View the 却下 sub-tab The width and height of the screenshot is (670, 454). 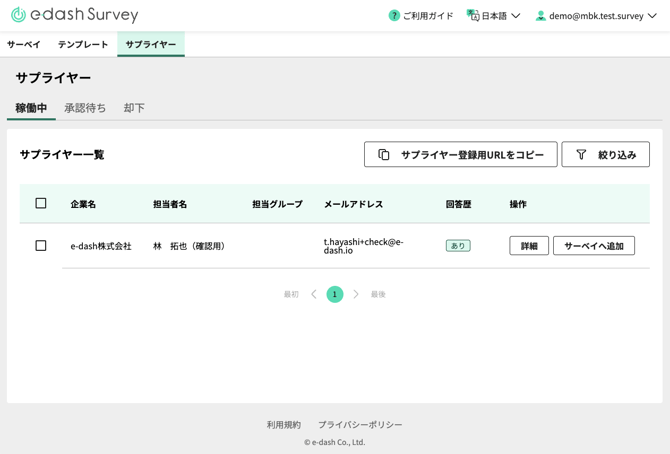coord(134,108)
